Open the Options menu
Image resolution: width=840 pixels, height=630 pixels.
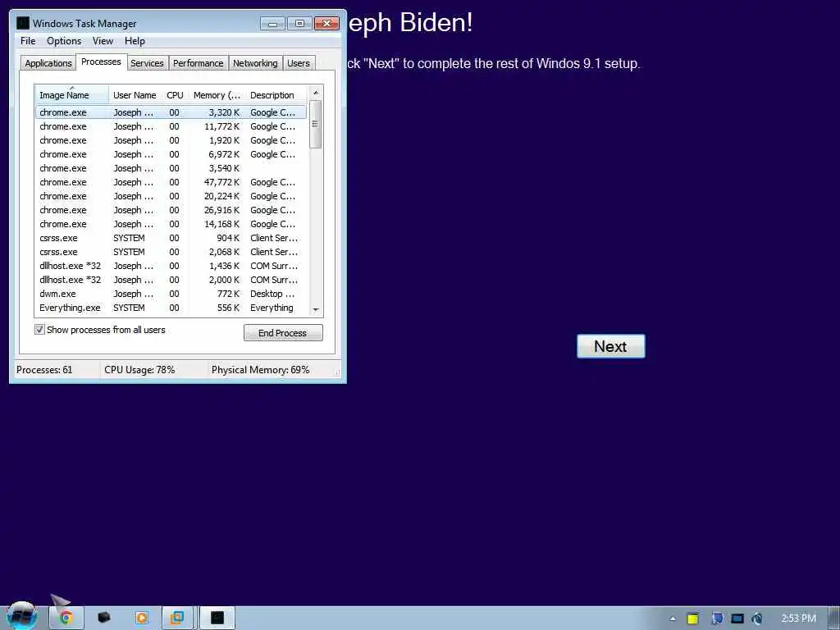point(64,41)
